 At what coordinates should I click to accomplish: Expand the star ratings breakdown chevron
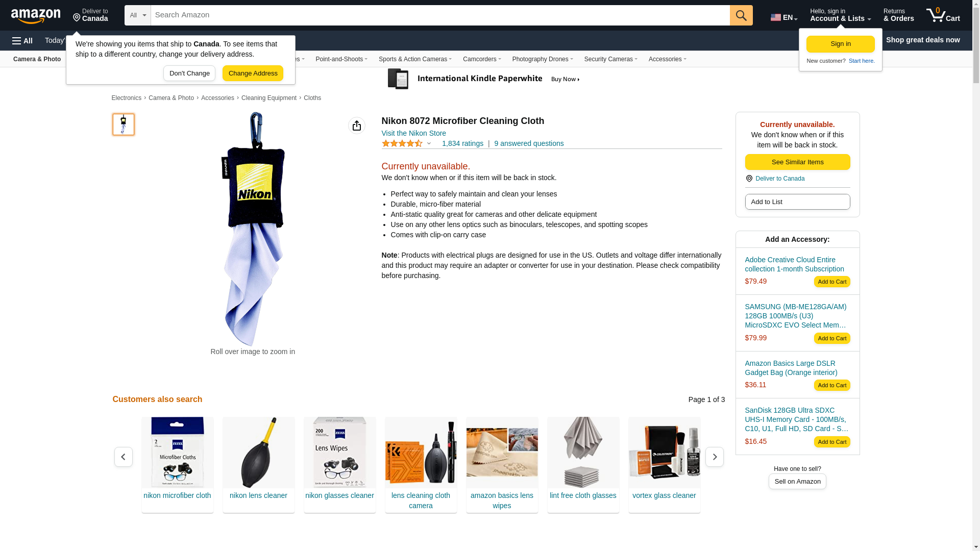429,144
